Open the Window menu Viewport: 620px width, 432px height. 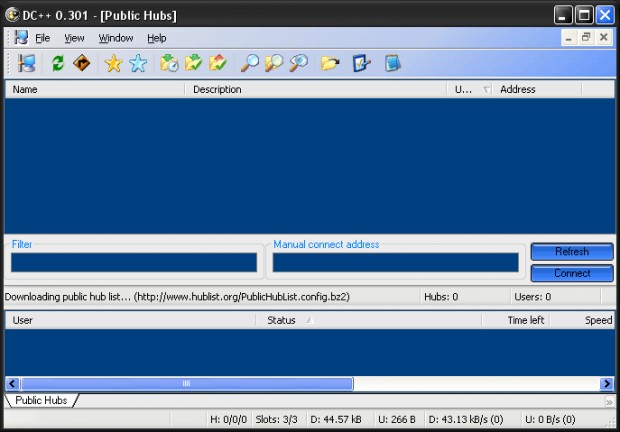(116, 38)
